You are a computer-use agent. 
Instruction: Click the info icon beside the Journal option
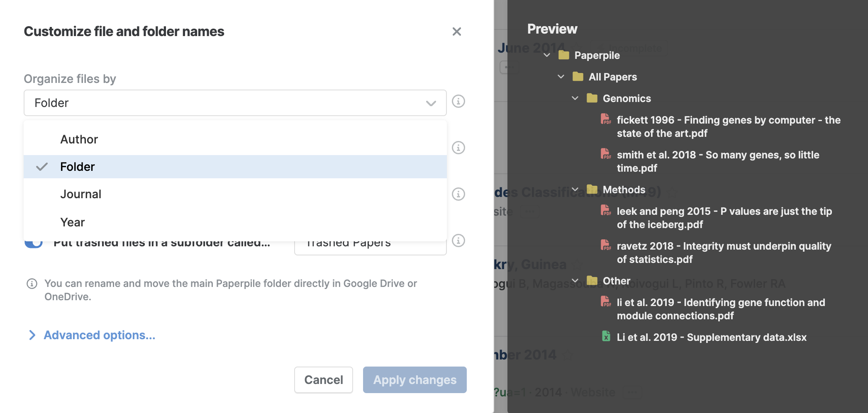[458, 194]
